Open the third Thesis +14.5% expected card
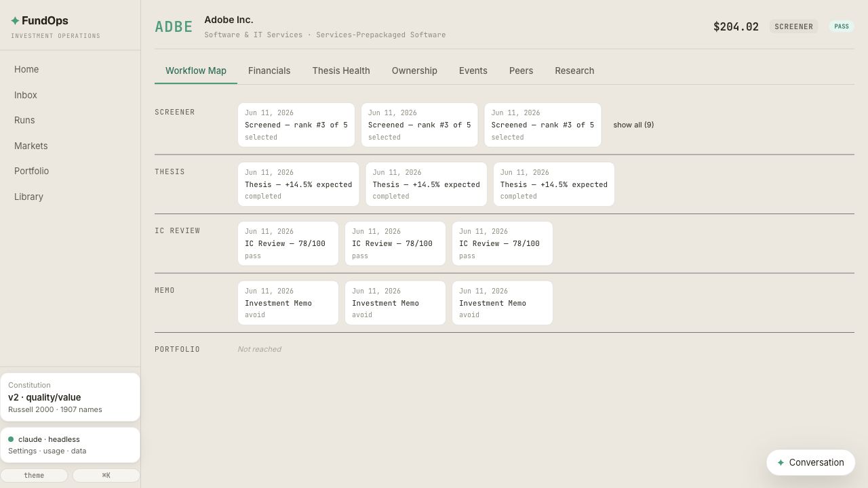 click(554, 184)
